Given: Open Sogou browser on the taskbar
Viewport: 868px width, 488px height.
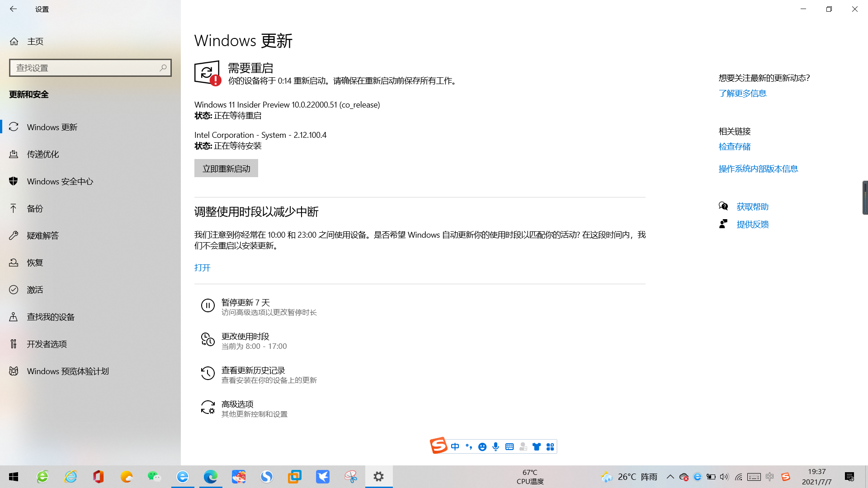Looking at the screenshot, I should click(x=267, y=477).
